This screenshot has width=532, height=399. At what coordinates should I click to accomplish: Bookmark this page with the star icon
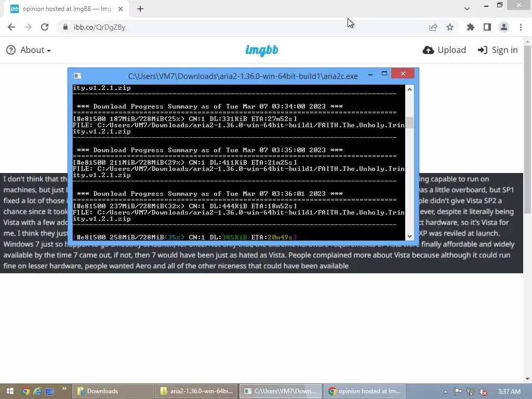point(450,27)
